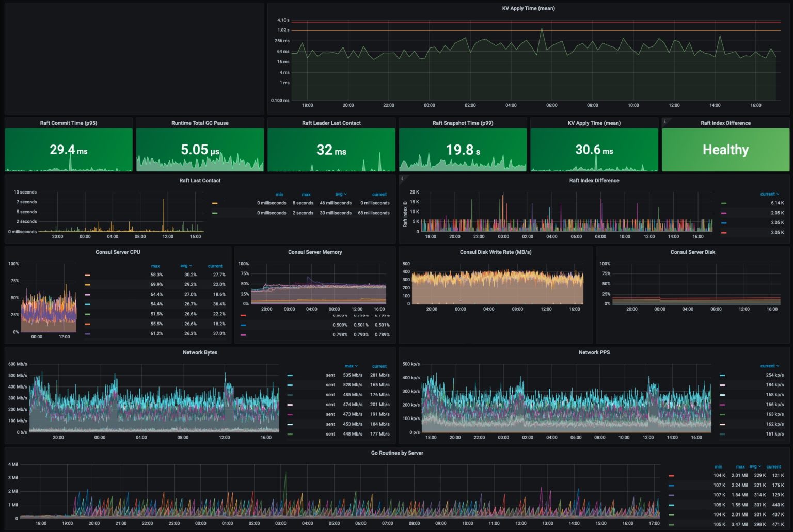Open KV Apply Time (mean) graph panel title menu
Image resolution: width=793 pixels, height=532 pixels.
tap(528, 8)
